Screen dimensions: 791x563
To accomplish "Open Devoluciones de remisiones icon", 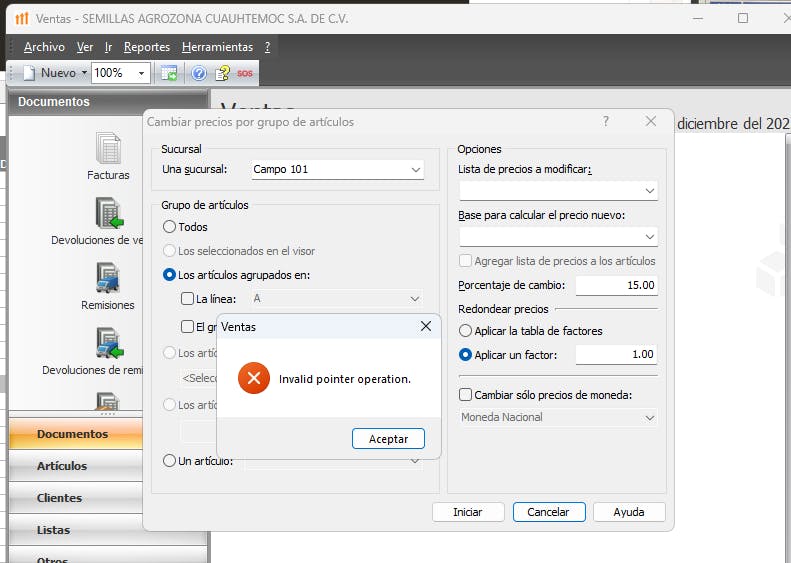I will pos(109,343).
